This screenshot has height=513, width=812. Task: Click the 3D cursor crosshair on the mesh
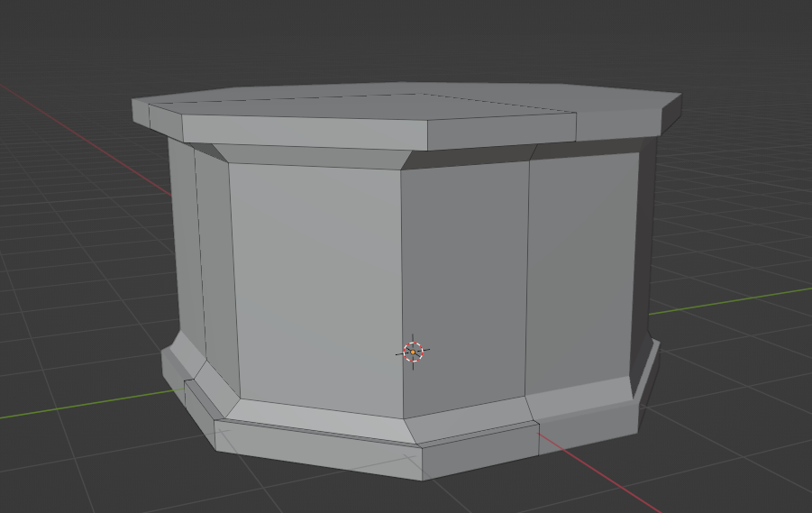[413, 352]
